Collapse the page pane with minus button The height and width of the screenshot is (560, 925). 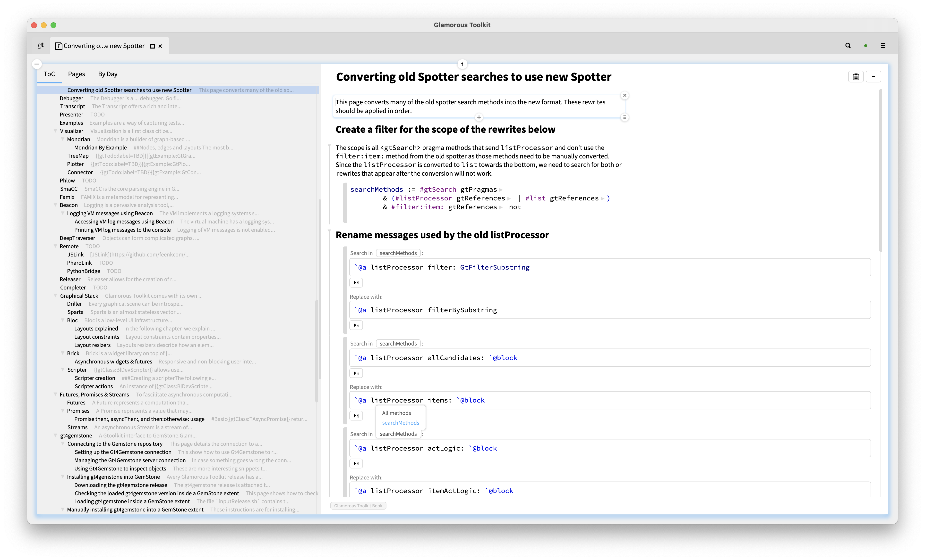(x=873, y=76)
